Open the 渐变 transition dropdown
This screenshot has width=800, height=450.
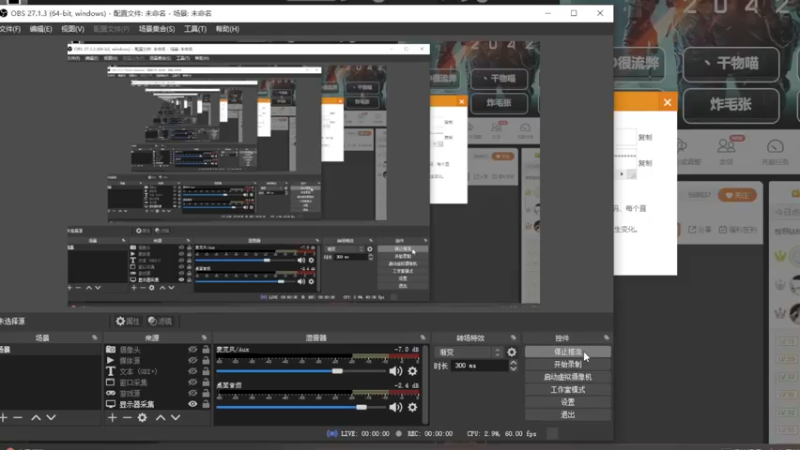(x=468, y=352)
